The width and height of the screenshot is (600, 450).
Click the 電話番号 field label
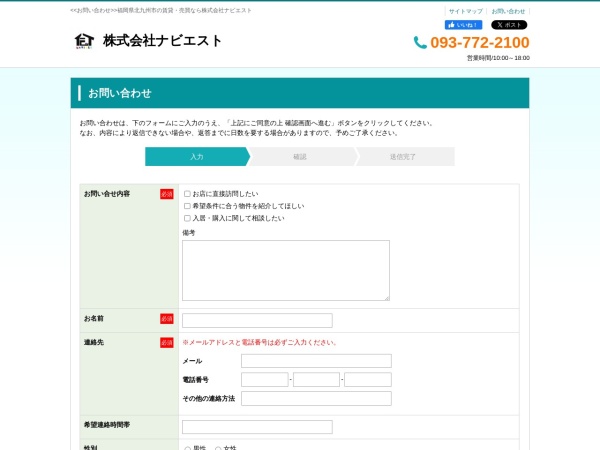pyautogui.click(x=196, y=380)
